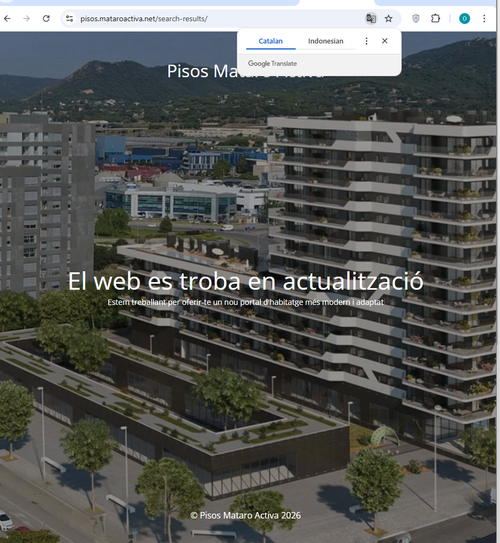This screenshot has height=543, width=500.
Task: Reload the current page
Action: coord(46,19)
